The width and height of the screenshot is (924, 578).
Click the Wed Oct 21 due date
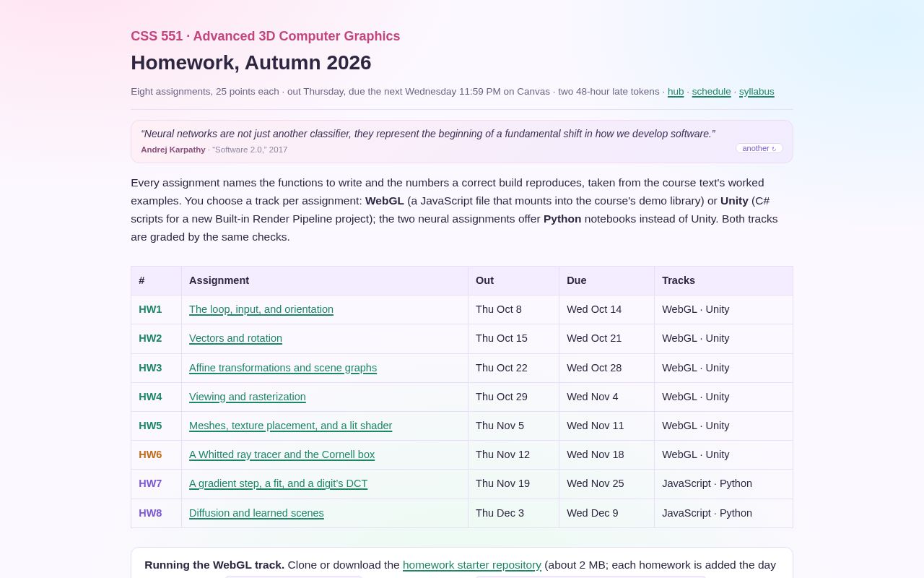[x=594, y=338]
